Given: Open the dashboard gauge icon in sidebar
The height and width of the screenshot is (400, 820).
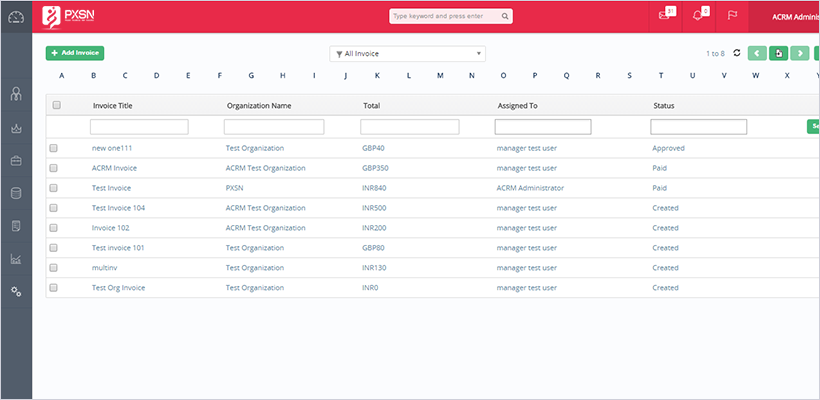Looking at the screenshot, I should point(16,16).
